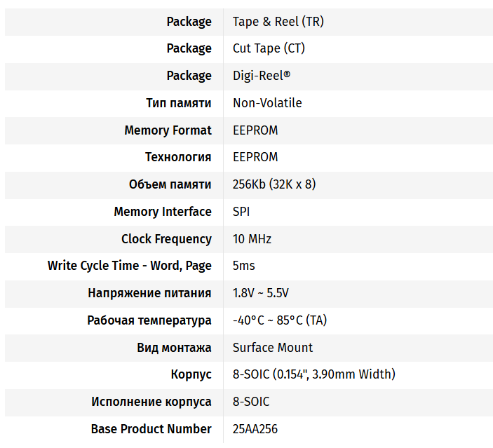
Task: Select the Cut Tape (CT) value
Action: click(x=269, y=48)
